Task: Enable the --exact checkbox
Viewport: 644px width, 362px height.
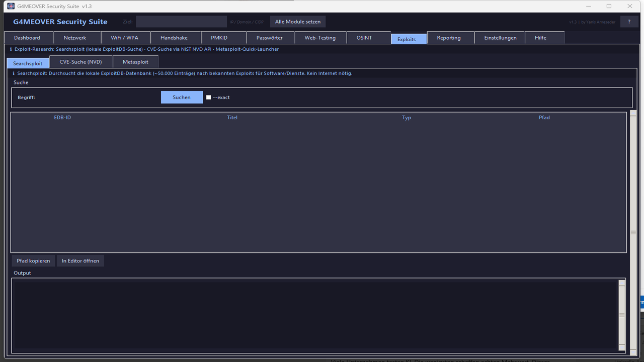Action: (208, 98)
